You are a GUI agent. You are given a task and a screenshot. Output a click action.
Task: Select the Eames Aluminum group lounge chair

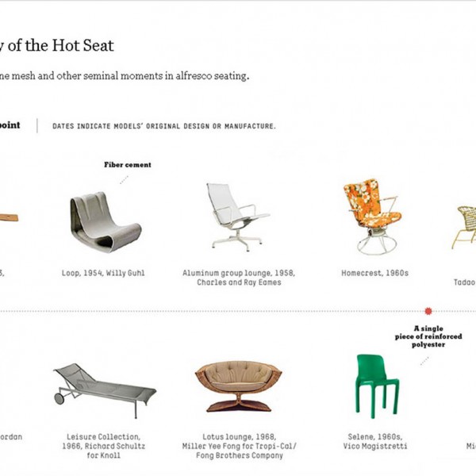pos(232,216)
